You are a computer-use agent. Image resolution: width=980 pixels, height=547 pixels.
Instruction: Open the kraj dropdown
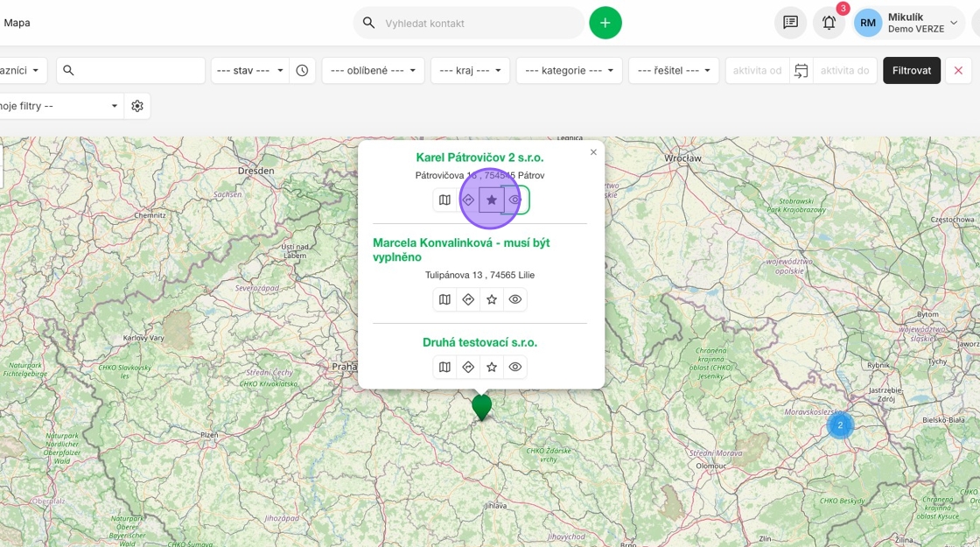click(470, 71)
